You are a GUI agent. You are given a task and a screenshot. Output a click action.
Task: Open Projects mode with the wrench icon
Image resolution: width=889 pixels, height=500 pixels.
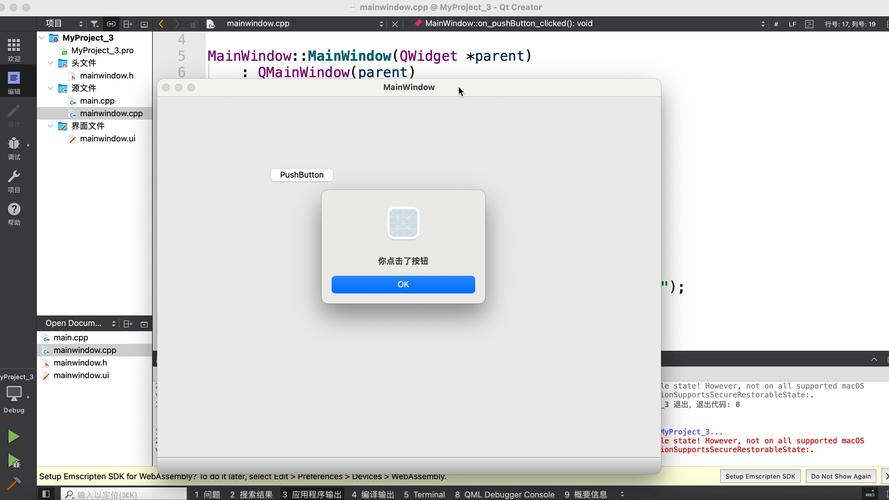pyautogui.click(x=14, y=180)
